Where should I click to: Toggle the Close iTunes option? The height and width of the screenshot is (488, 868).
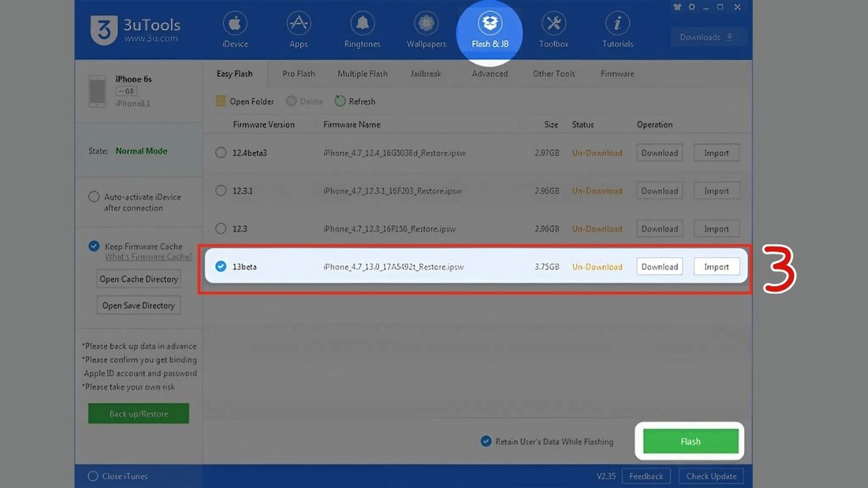click(93, 476)
